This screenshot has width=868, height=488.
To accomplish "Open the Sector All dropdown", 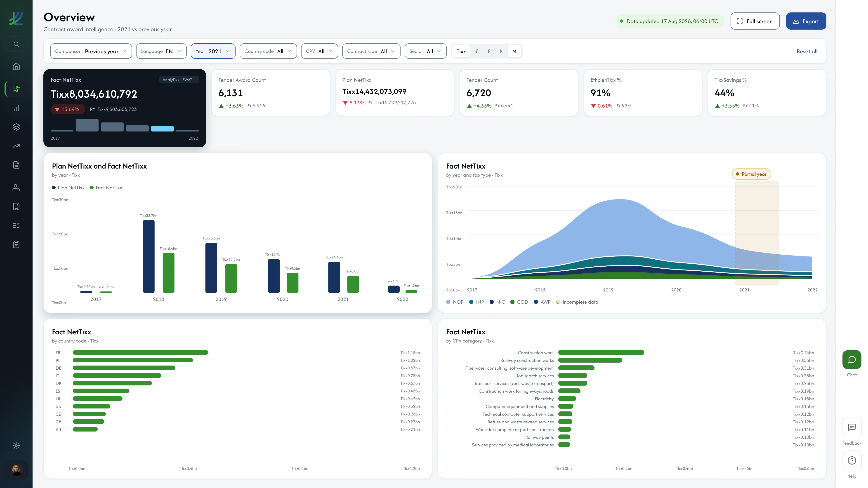I will pos(425,51).
